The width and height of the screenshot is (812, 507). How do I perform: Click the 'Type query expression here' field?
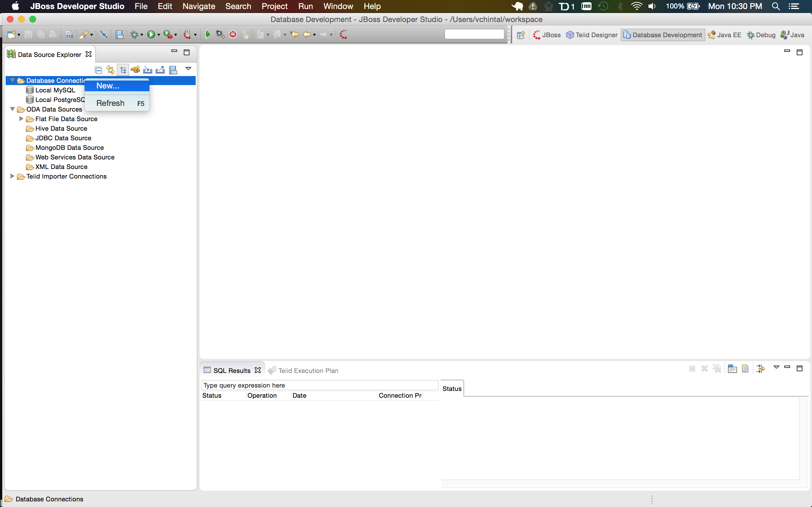(319, 385)
